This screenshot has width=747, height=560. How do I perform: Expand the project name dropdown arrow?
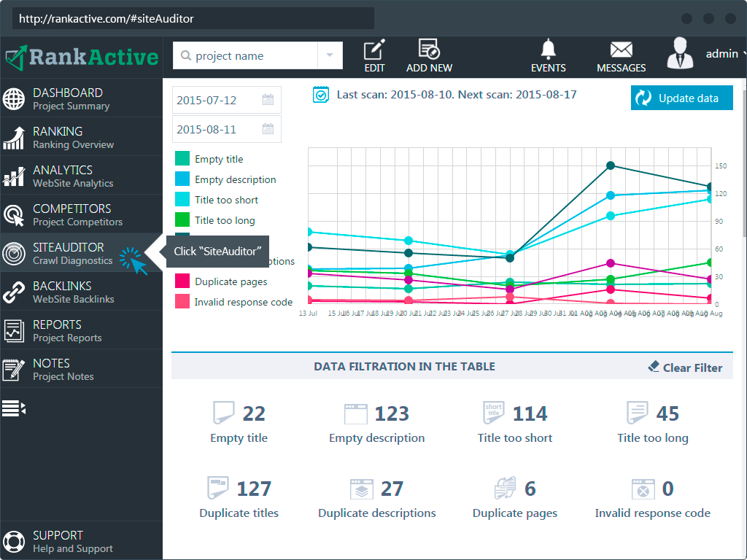click(330, 56)
